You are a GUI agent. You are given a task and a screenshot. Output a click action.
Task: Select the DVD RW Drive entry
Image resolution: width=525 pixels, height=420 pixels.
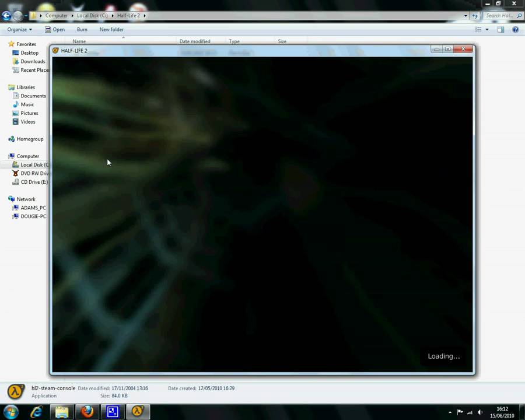[x=30, y=173]
